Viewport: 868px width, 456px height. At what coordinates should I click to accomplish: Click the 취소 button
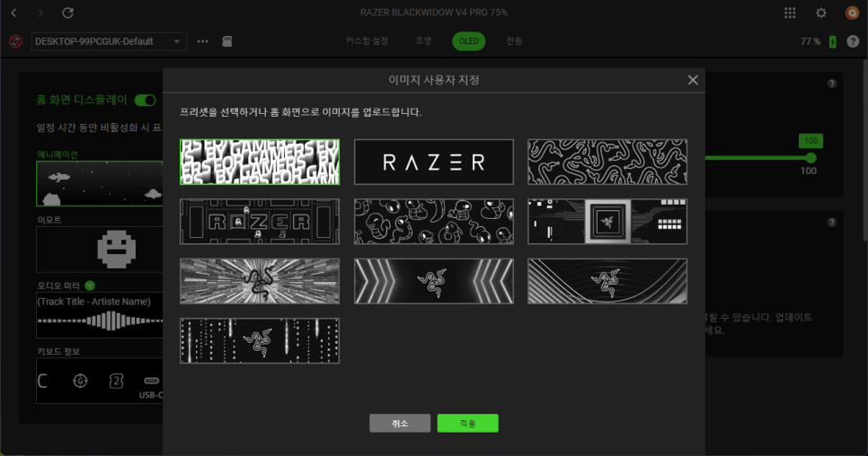point(400,424)
